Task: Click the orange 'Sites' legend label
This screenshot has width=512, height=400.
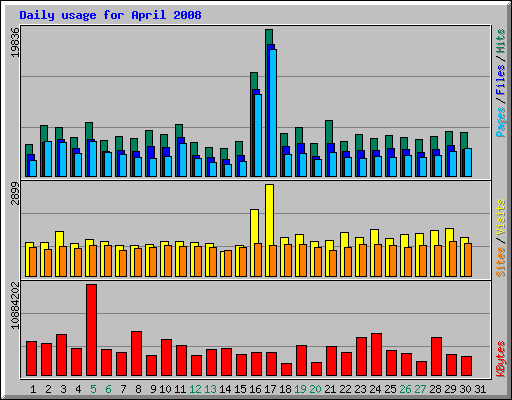Action: (500, 262)
